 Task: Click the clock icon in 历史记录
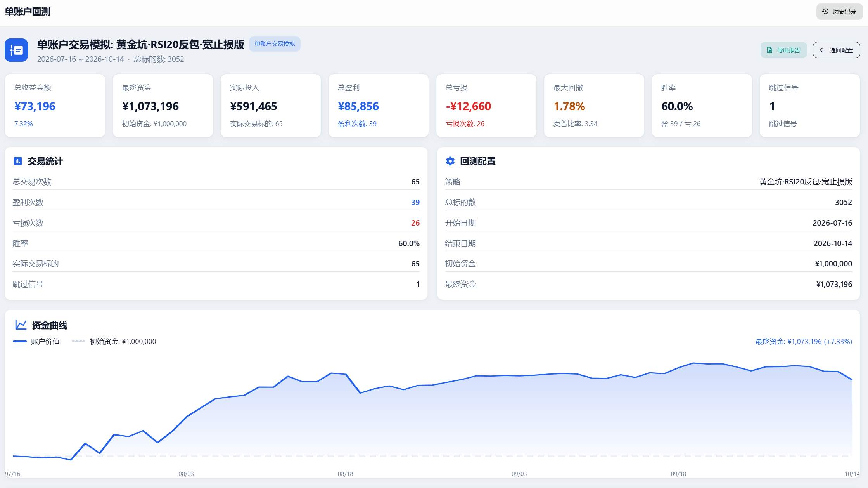825,12
